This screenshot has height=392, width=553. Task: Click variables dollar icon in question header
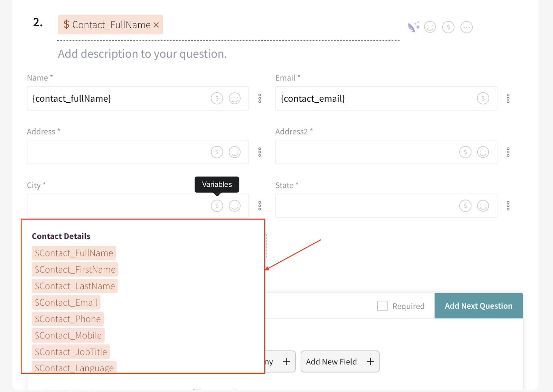coord(448,27)
